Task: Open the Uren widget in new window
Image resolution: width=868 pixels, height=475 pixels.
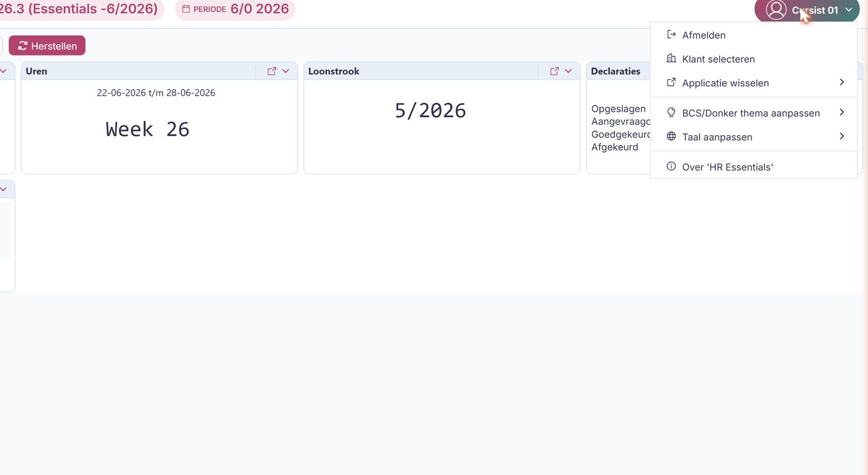Action: tap(272, 71)
